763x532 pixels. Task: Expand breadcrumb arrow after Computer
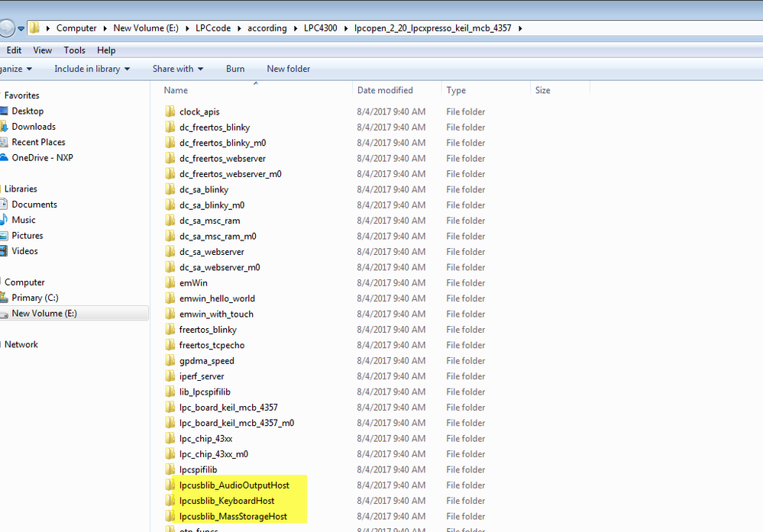point(105,28)
